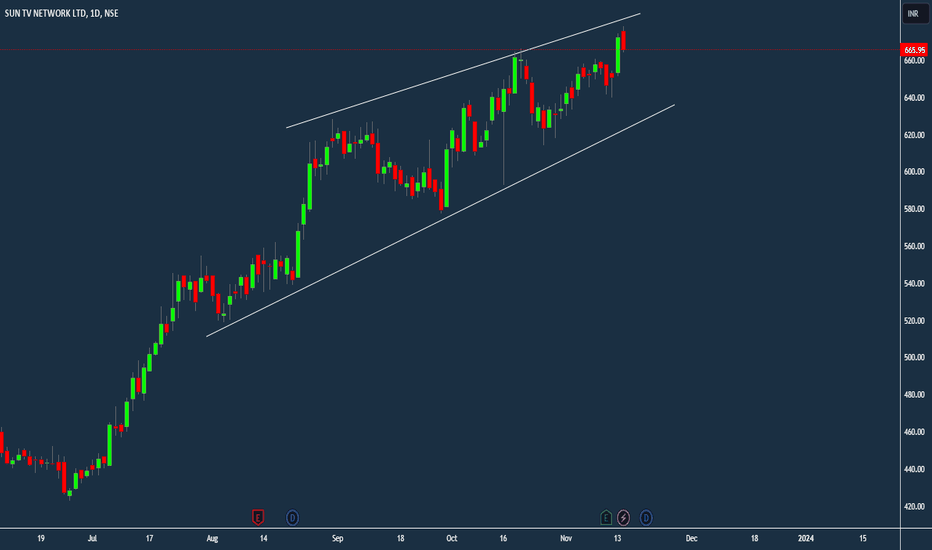The width and height of the screenshot is (932, 550).
Task: Click the 420.00 price axis label
Action: tap(914, 507)
